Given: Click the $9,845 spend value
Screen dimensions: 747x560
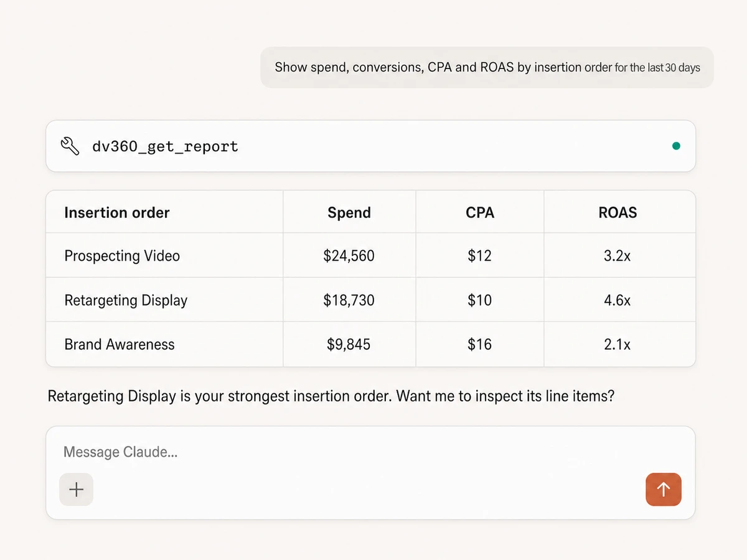Looking at the screenshot, I should coord(349,344).
